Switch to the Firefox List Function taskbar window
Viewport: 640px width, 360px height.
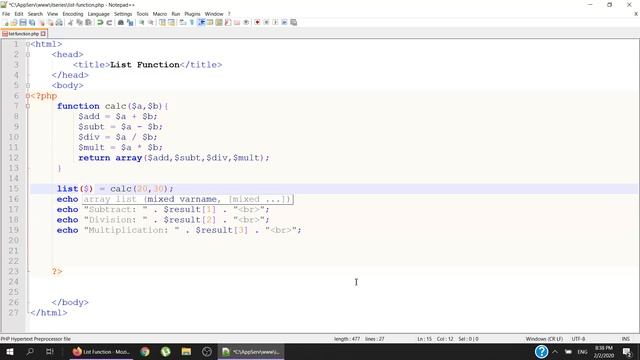101,351
